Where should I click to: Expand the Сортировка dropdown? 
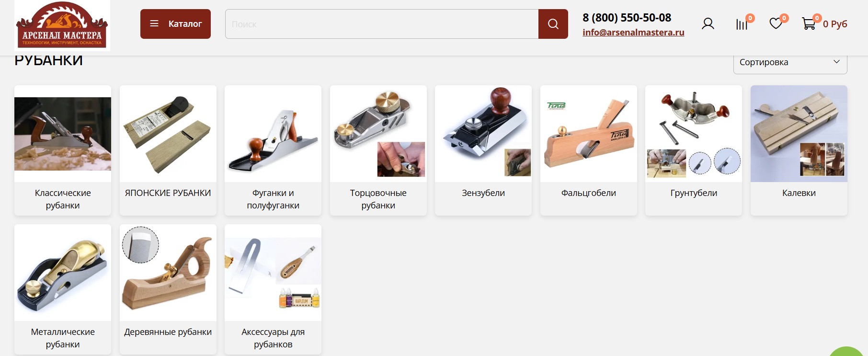[x=790, y=62]
